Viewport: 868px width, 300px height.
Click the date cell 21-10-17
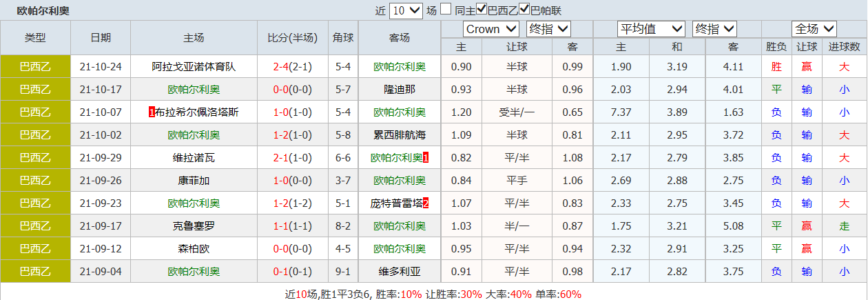[101, 90]
